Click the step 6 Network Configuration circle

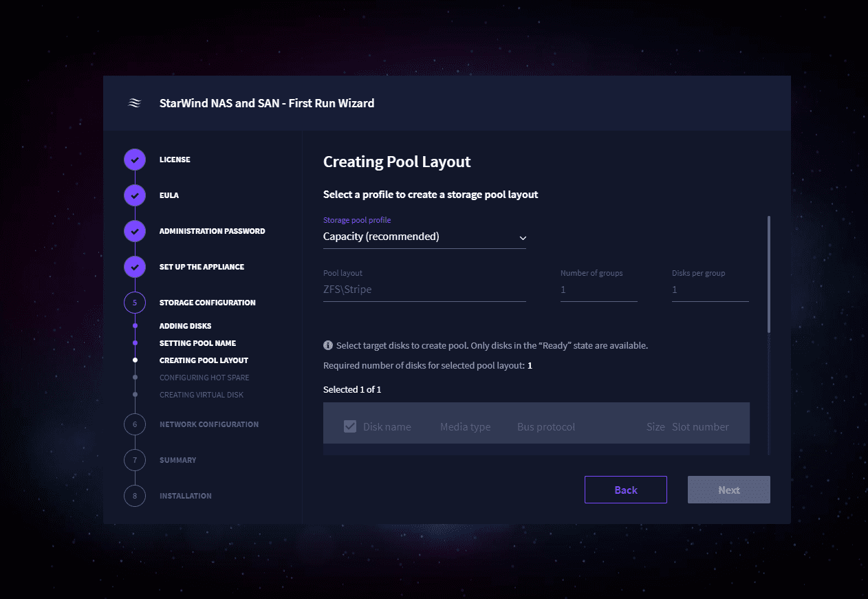[x=135, y=424]
